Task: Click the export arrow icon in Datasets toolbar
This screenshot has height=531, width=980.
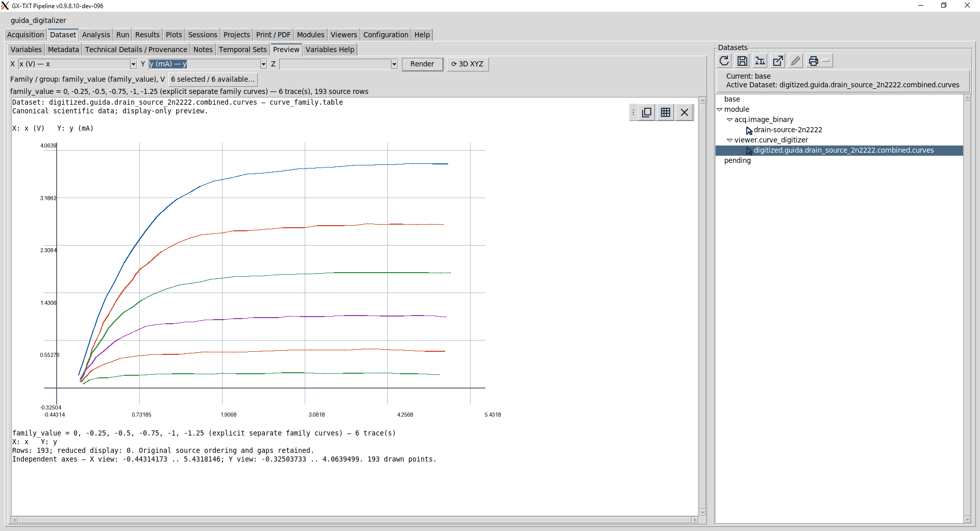Action: [778, 61]
